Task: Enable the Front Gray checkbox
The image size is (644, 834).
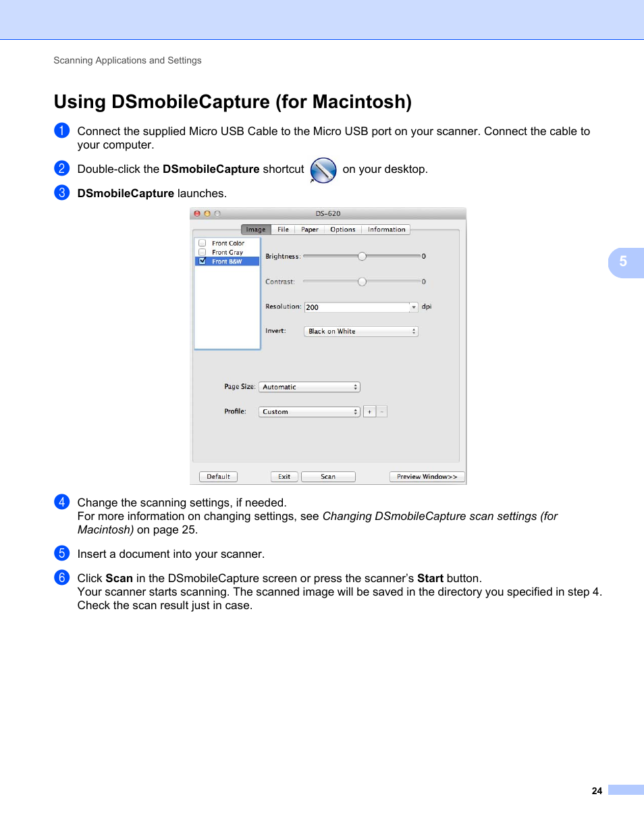Action: [x=202, y=252]
